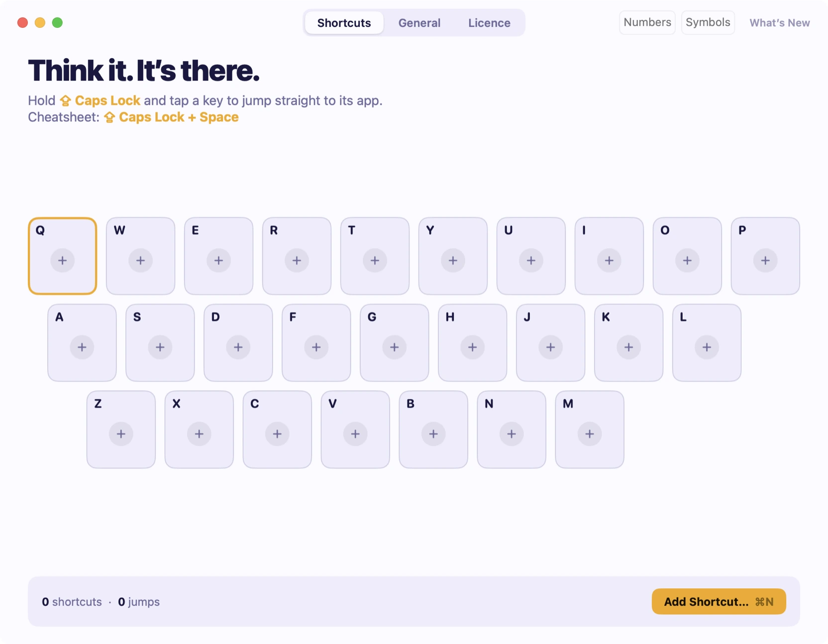Image resolution: width=828 pixels, height=644 pixels.
Task: Click the plus icon on the I key
Action: 609,260
